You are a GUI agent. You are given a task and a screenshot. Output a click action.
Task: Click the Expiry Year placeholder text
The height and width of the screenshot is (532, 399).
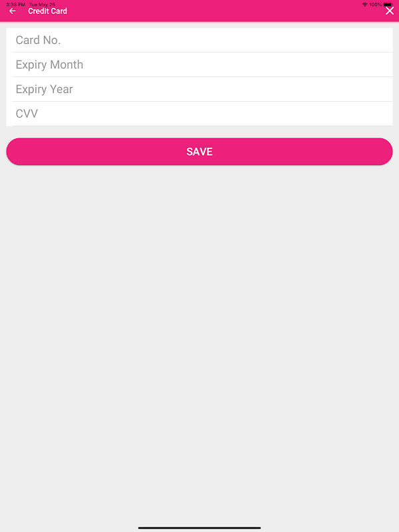pos(44,89)
